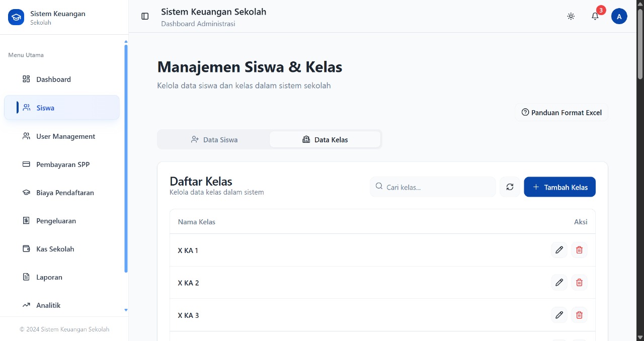
Task: Click the User Management users icon
Action: [x=26, y=136]
